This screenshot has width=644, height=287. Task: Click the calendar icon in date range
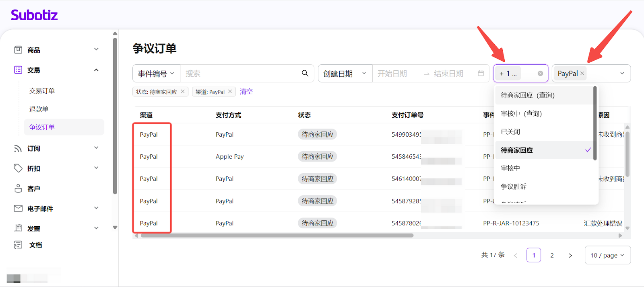click(x=481, y=73)
